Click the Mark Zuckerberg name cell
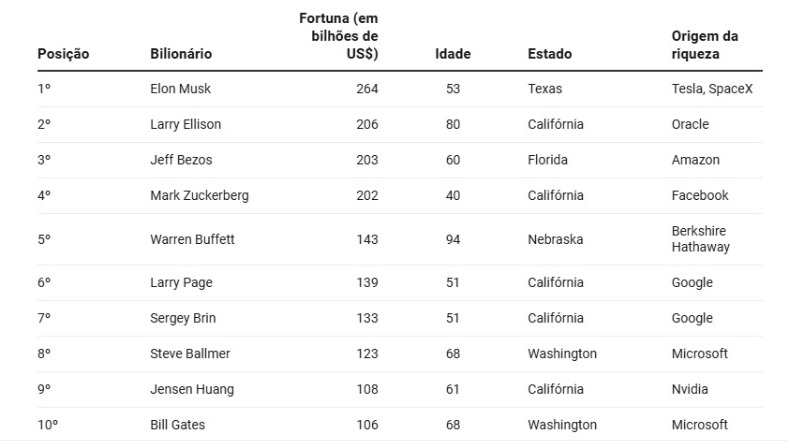Image resolution: width=787 pixels, height=441 pixels. click(199, 196)
